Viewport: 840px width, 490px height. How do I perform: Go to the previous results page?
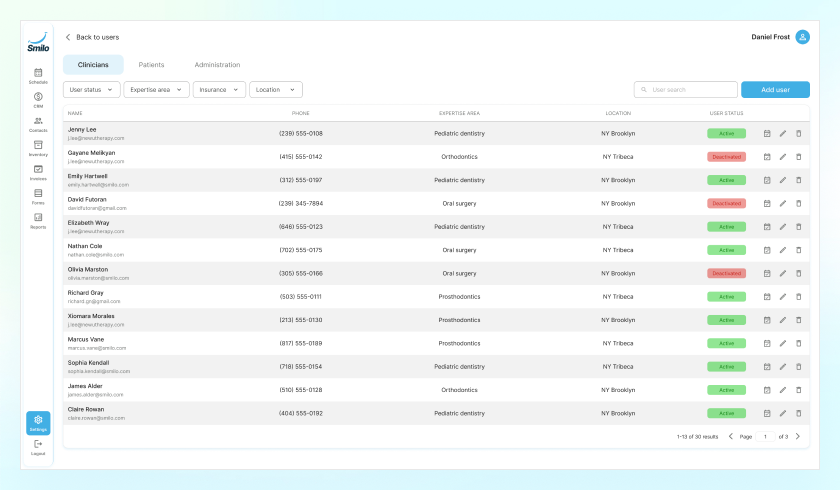point(731,436)
